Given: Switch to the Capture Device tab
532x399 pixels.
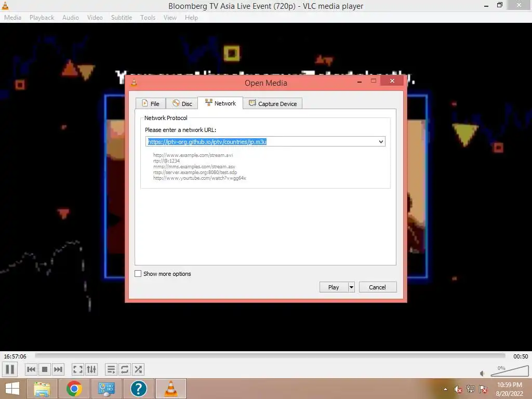Looking at the screenshot, I should click(x=273, y=103).
